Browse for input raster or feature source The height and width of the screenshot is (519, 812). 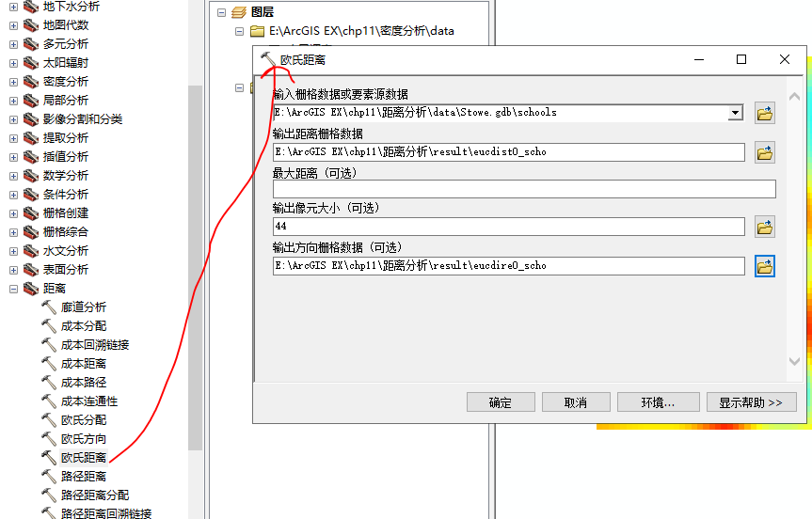coord(764,114)
